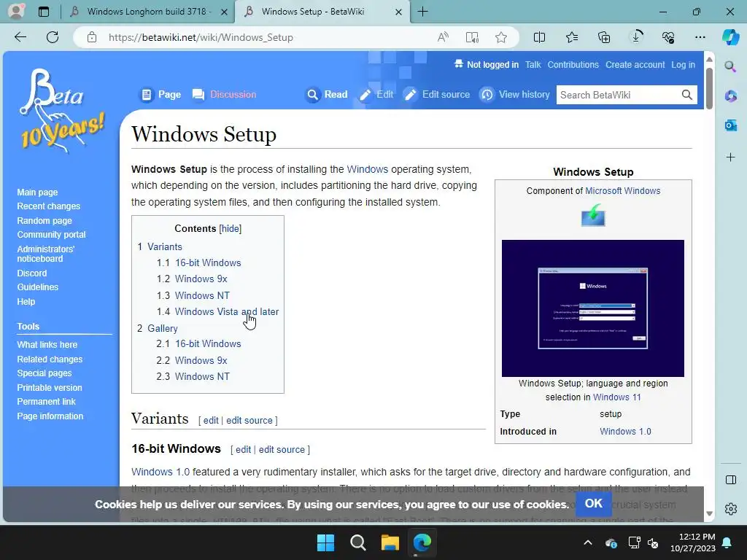The height and width of the screenshot is (560, 747).
Task: Open What links here tool
Action: (47, 345)
